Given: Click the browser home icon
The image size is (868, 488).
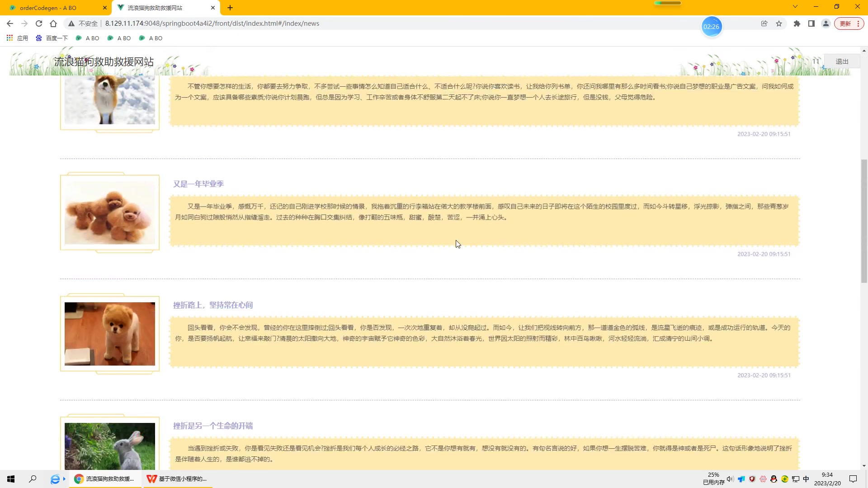Looking at the screenshot, I should pos(53,23).
